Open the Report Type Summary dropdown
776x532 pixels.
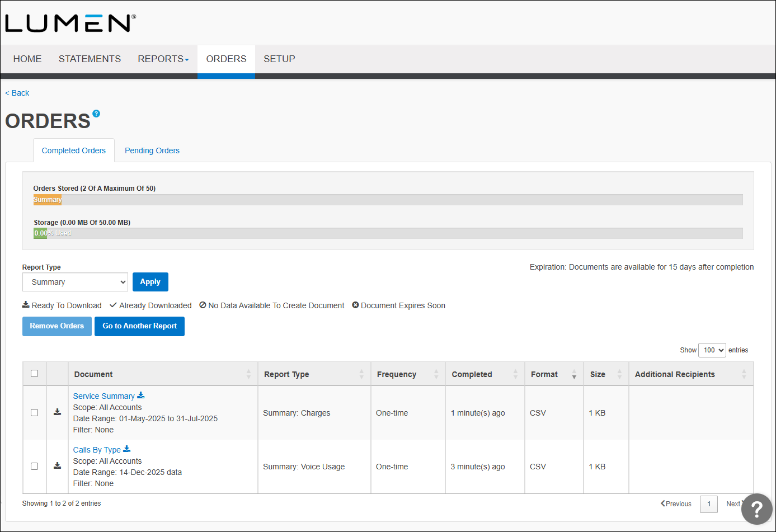coord(75,282)
